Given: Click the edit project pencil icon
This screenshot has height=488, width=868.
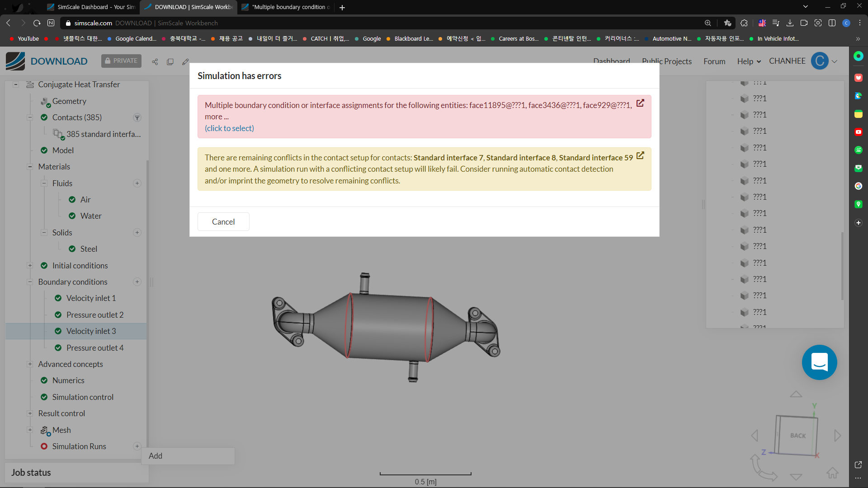Looking at the screenshot, I should [x=185, y=62].
